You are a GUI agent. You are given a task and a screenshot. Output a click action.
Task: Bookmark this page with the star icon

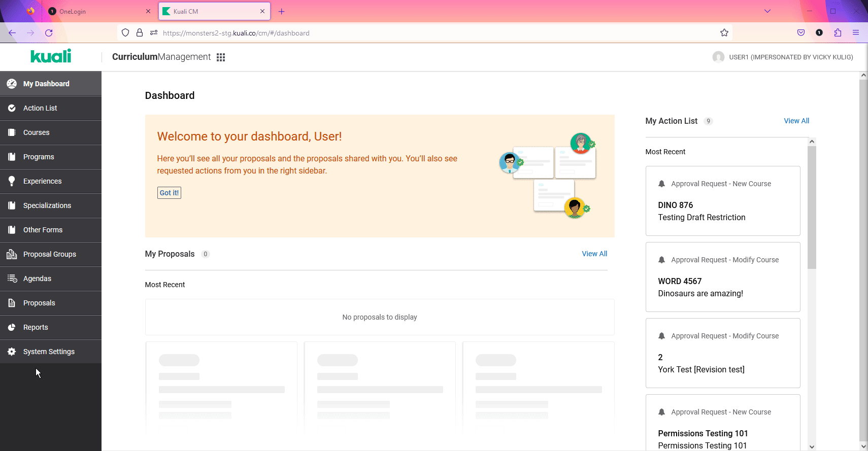pos(724,33)
